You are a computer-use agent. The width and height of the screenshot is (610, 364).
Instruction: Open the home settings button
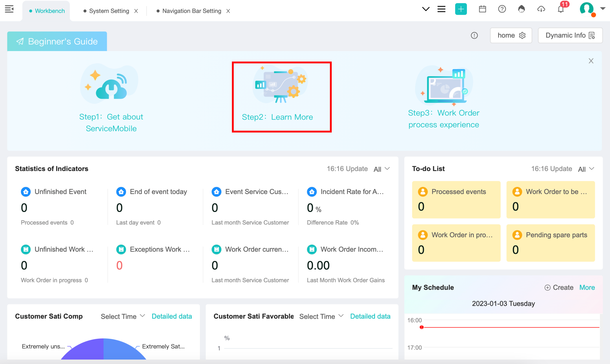click(x=511, y=35)
